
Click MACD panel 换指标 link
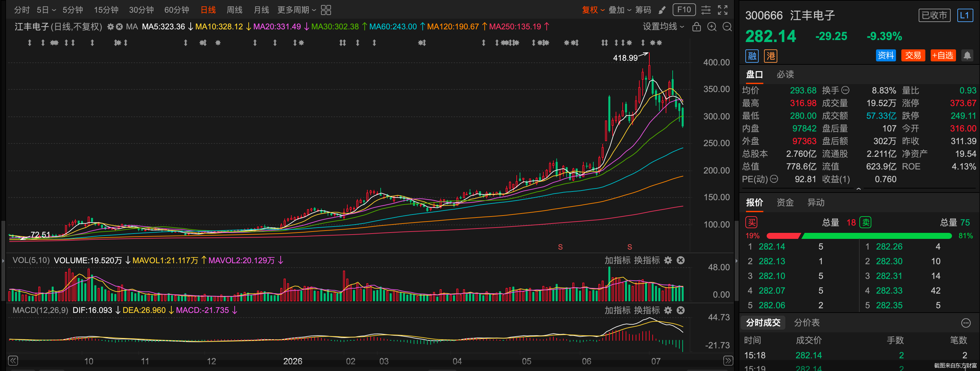point(647,310)
